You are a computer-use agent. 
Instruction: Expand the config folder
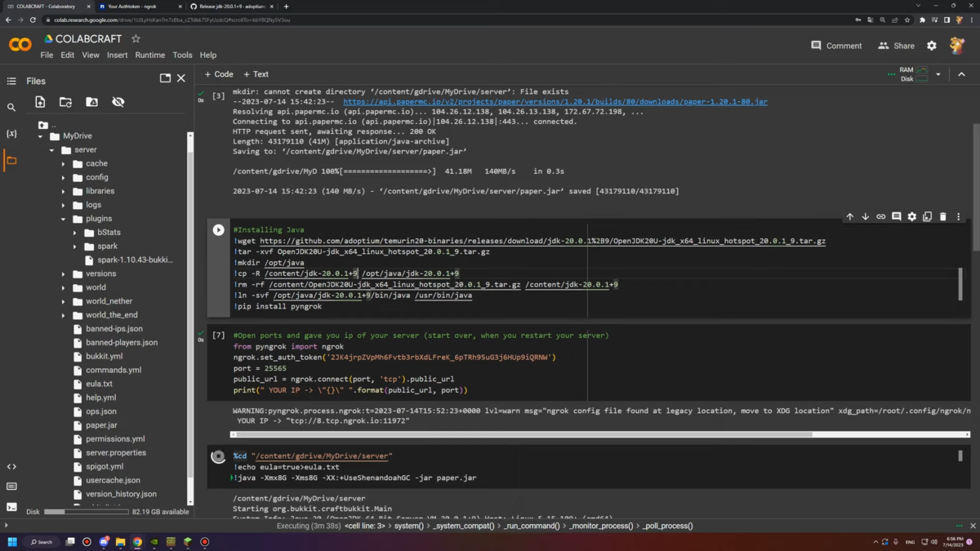coord(63,178)
